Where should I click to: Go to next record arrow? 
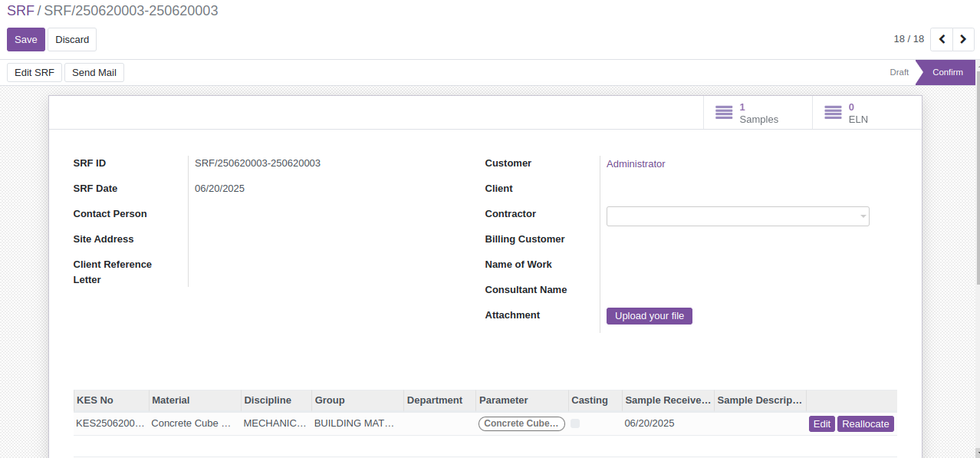click(x=963, y=39)
